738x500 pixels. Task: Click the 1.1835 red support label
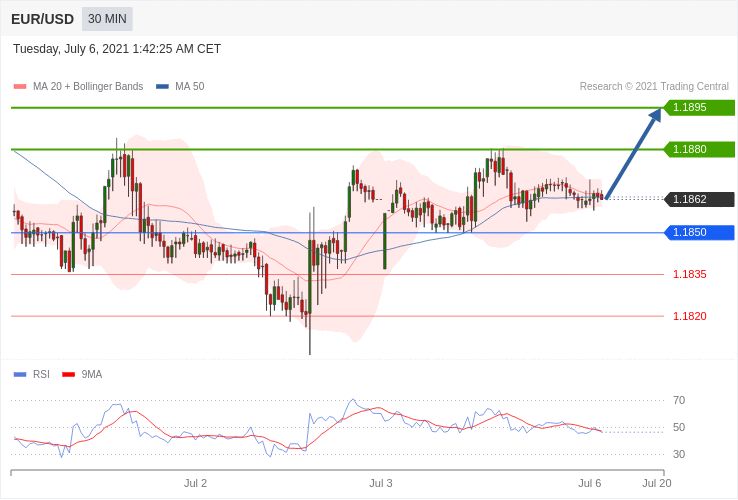690,274
